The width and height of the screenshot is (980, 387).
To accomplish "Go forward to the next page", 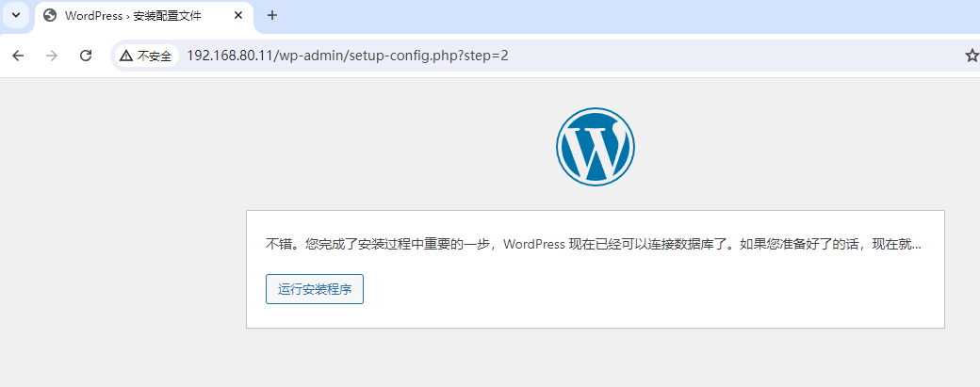I will [52, 56].
